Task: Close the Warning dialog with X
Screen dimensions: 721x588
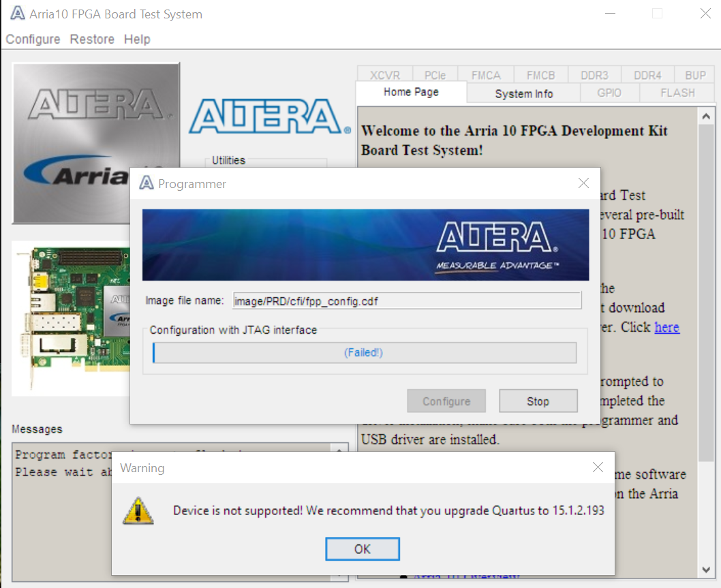Action: point(598,467)
